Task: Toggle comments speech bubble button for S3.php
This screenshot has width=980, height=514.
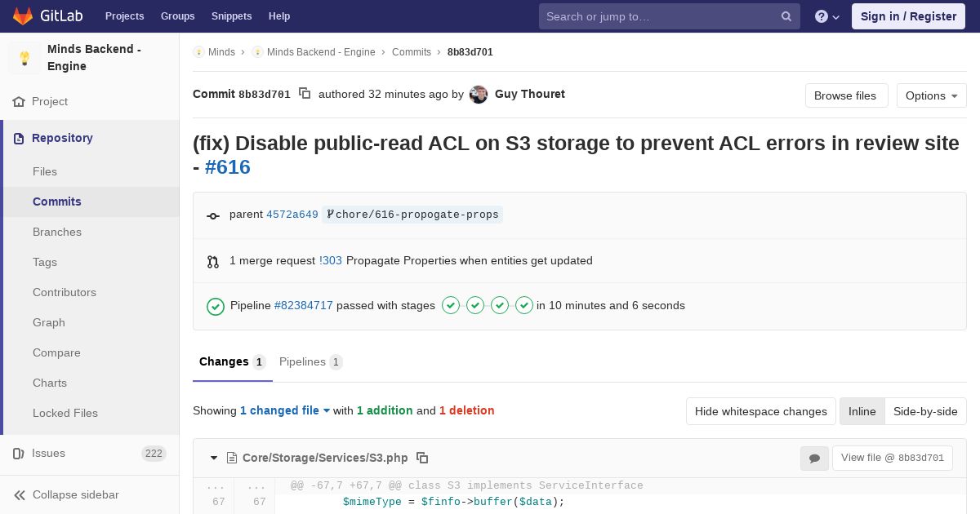Action: (814, 459)
